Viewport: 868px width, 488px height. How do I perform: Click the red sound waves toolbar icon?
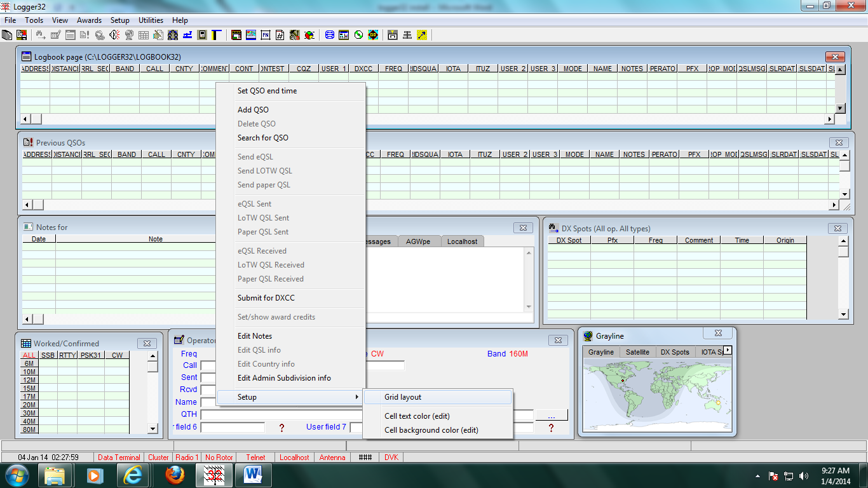114,35
